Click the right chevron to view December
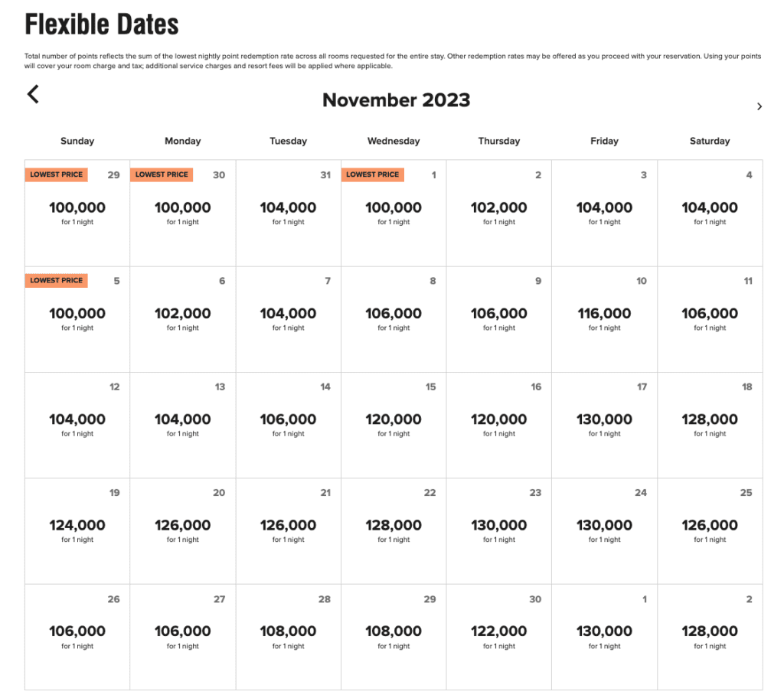 point(760,106)
